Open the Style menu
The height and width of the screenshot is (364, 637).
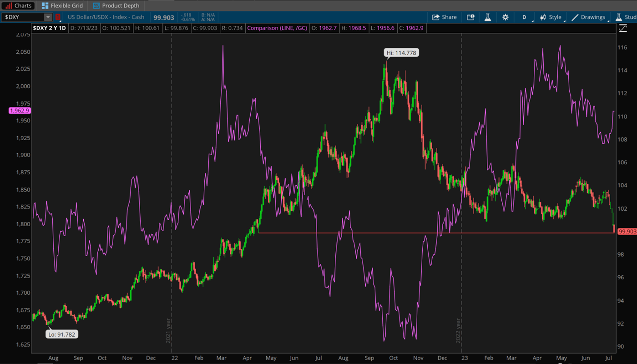pyautogui.click(x=551, y=17)
